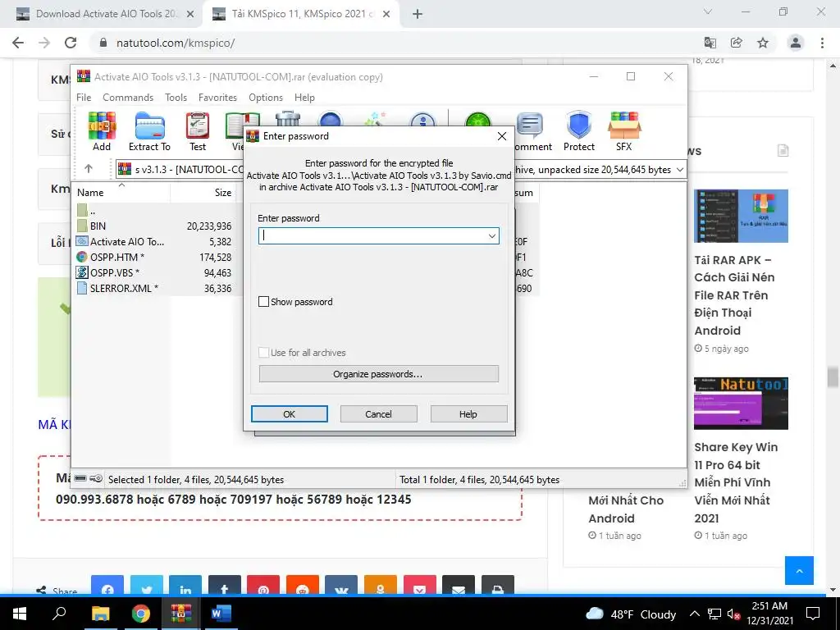The image size is (840, 630).
Task: Open a new Chrome tab
Action: (418, 15)
